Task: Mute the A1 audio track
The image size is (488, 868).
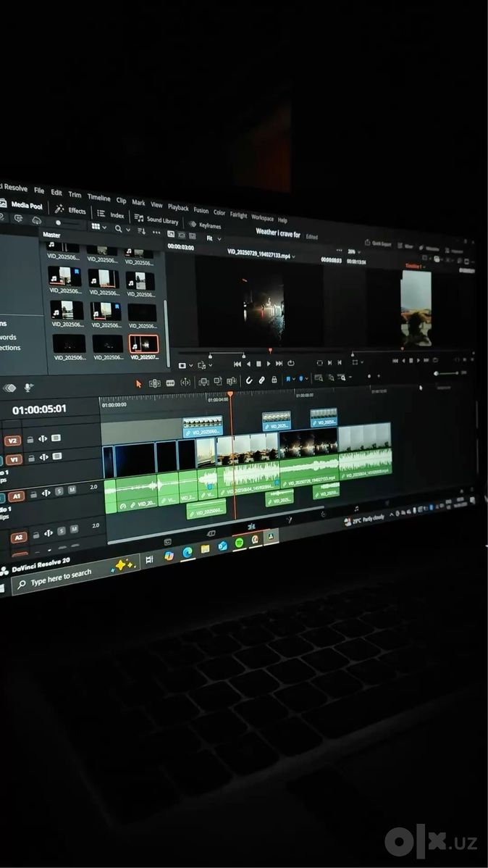Action: [72, 490]
